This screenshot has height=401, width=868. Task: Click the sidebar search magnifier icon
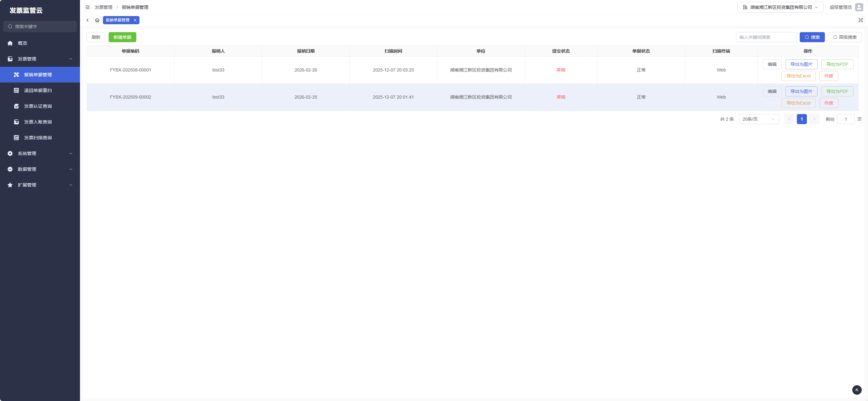[x=10, y=27]
